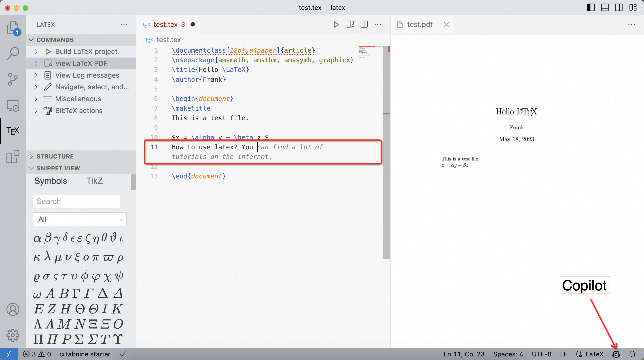The height and width of the screenshot is (360, 644).
Task: Select the TeX view in activity bar
Action: (13, 131)
